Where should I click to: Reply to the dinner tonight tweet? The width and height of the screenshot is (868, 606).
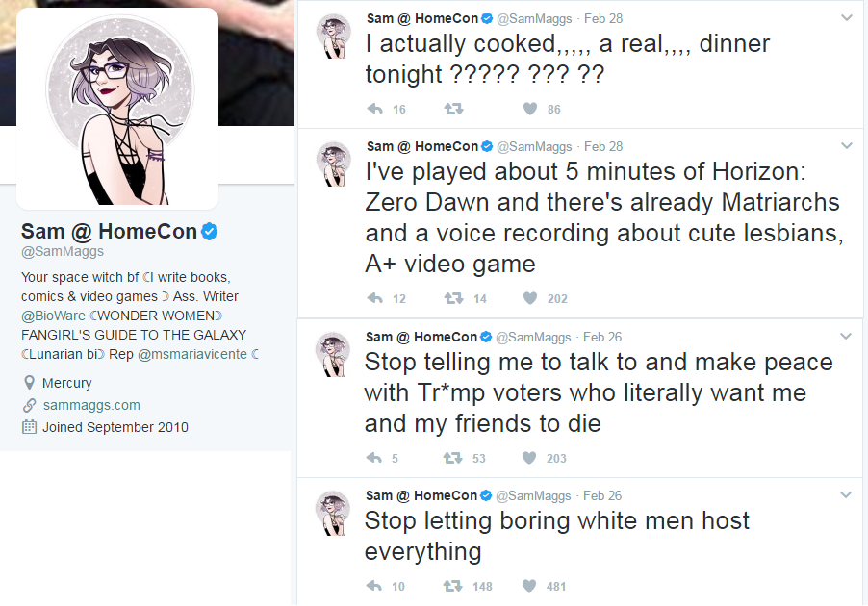(x=375, y=109)
